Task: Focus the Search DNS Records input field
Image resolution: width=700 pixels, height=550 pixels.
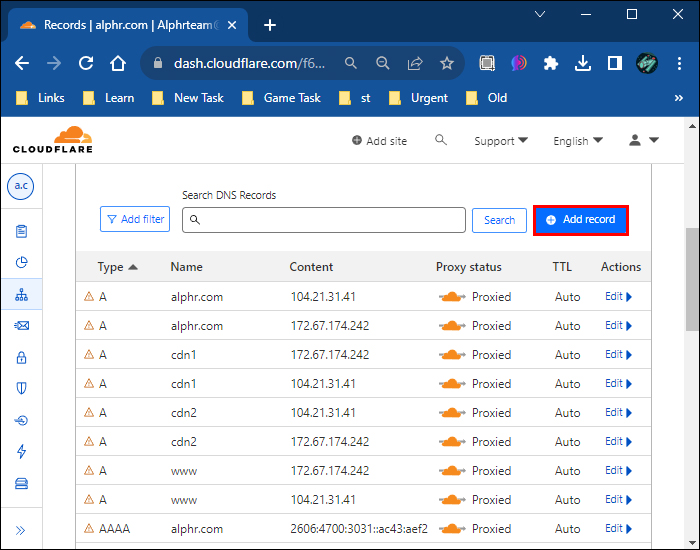Action: pyautogui.click(x=324, y=220)
